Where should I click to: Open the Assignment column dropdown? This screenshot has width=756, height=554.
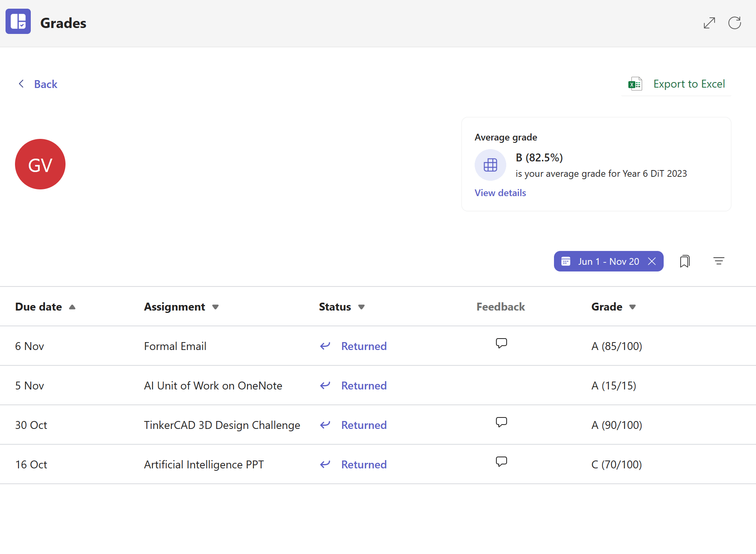[215, 307]
